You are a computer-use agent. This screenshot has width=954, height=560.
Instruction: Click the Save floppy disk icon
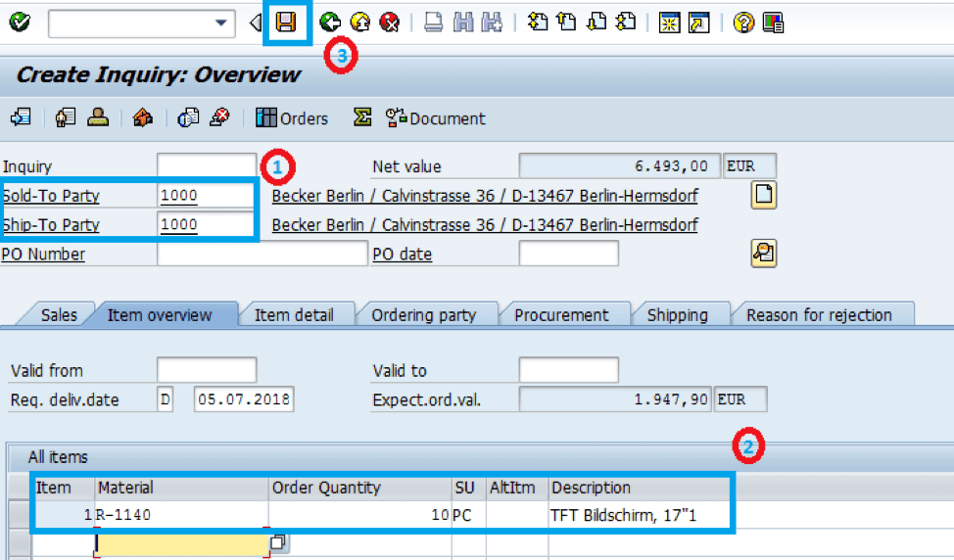coord(286,23)
